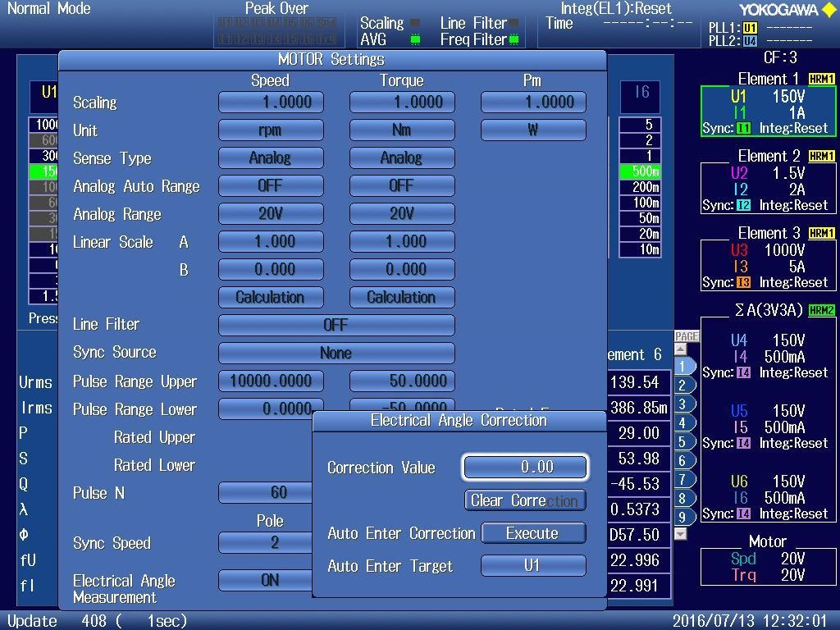
Task: Click the HRM1 badge on Element 1
Action: click(820, 79)
